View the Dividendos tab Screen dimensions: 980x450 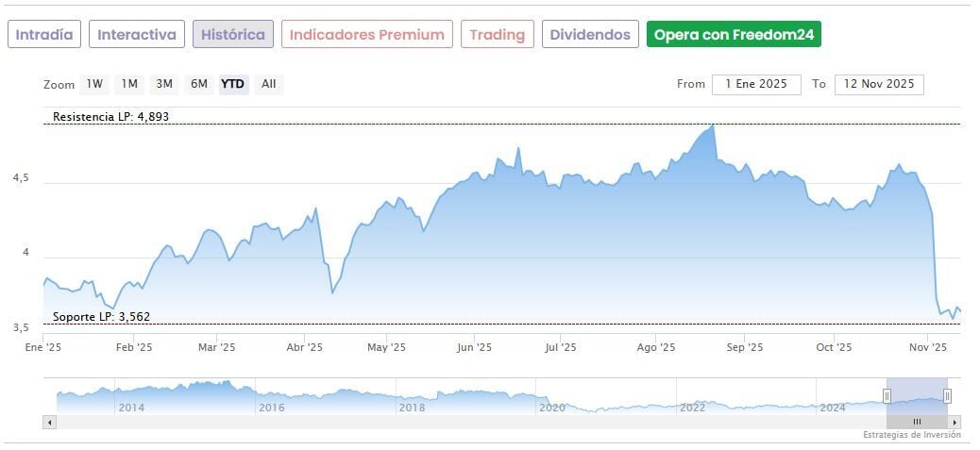coord(590,35)
